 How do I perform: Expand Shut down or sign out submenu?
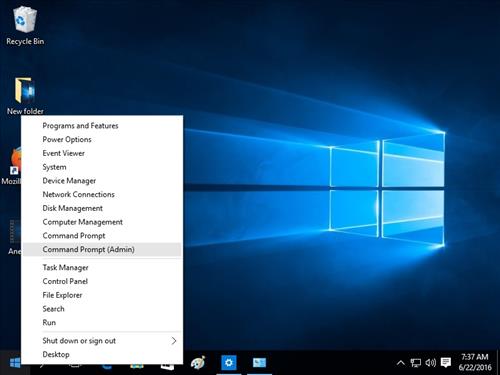(102, 341)
